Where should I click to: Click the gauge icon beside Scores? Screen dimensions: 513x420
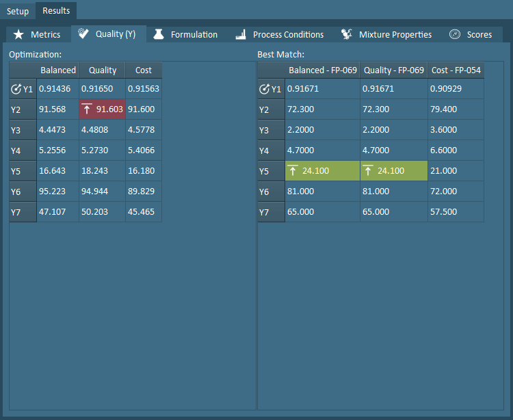[455, 34]
